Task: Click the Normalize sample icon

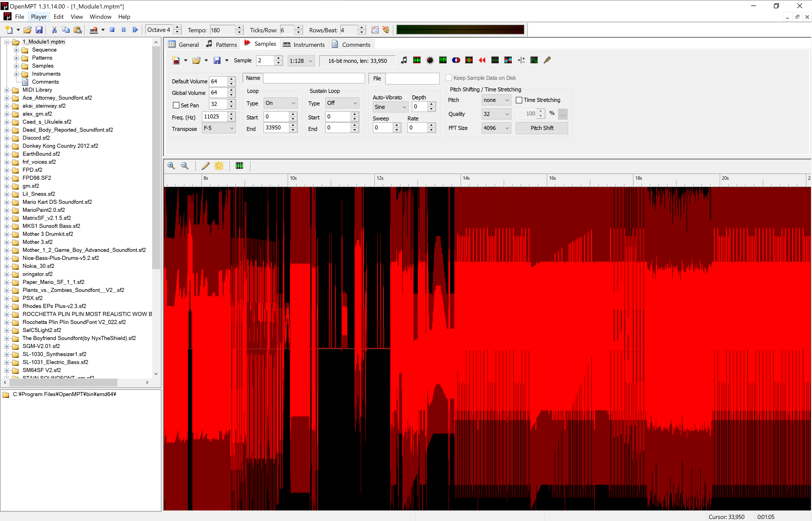Action: point(417,60)
